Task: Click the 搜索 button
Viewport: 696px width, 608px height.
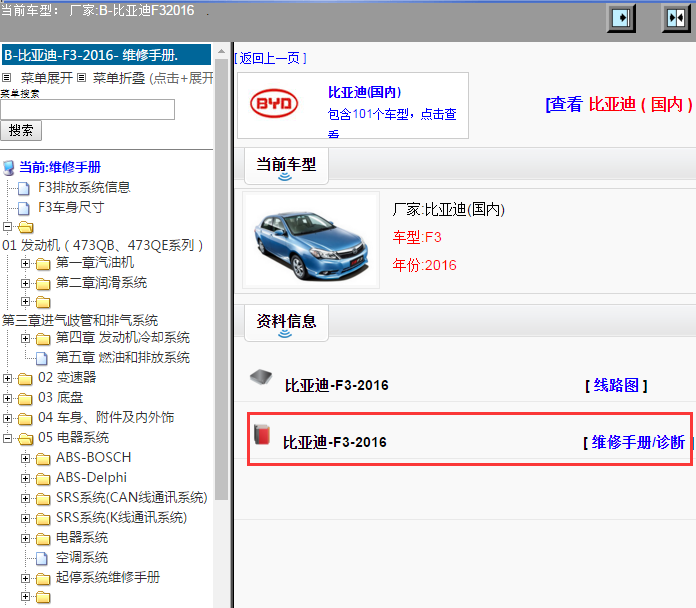Action: 21,130
